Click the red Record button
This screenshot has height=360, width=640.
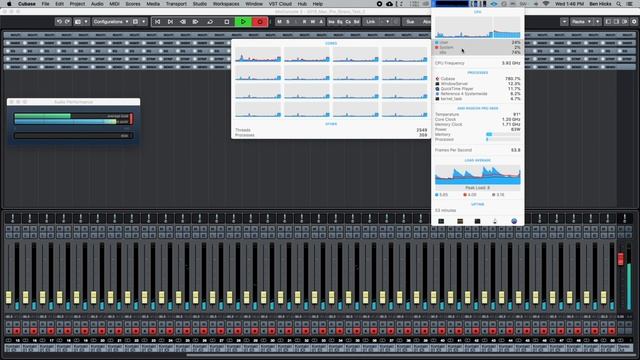point(260,22)
